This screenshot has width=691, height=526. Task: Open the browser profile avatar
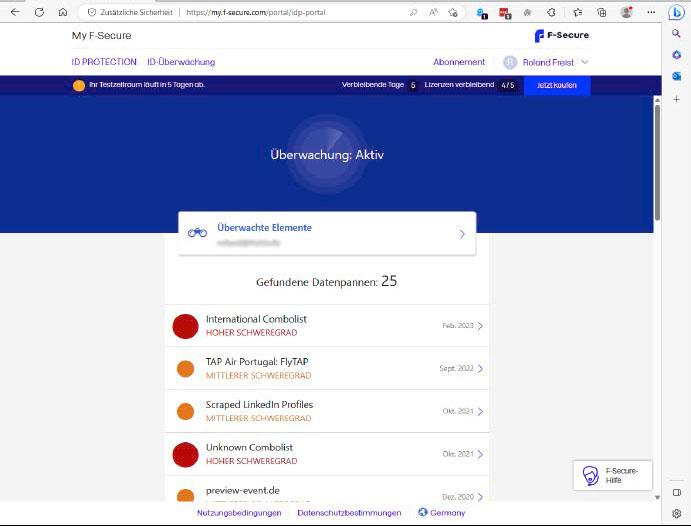[x=626, y=12]
